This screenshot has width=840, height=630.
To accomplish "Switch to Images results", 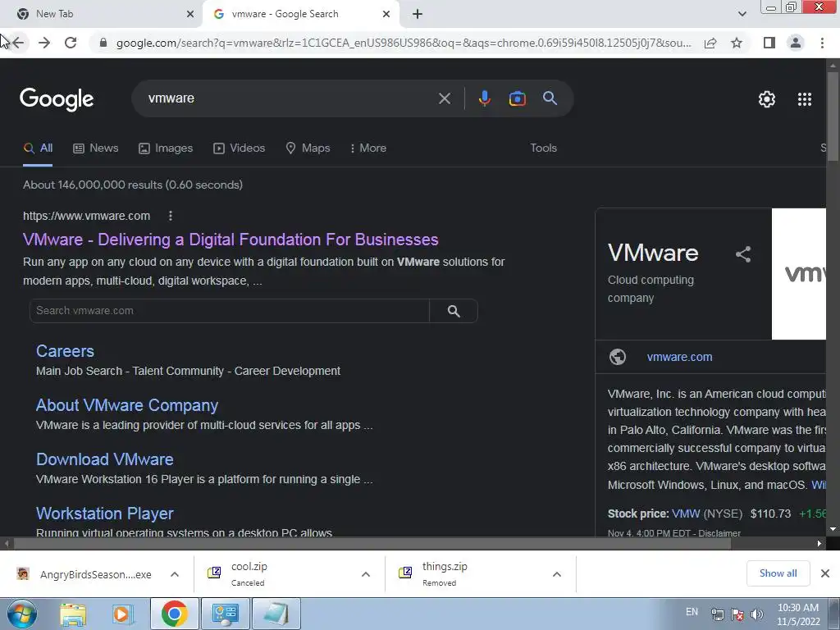I will click(x=166, y=148).
